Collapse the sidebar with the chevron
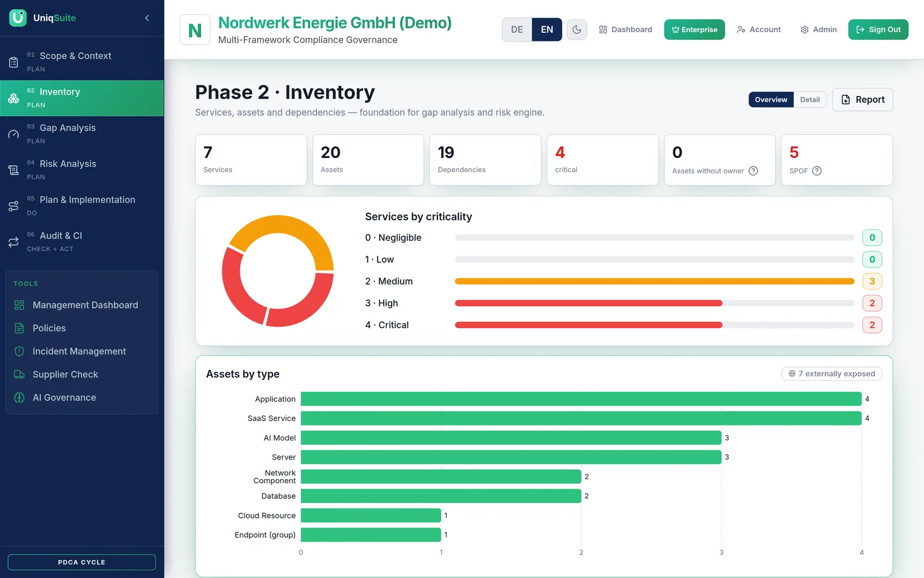 pyautogui.click(x=147, y=18)
